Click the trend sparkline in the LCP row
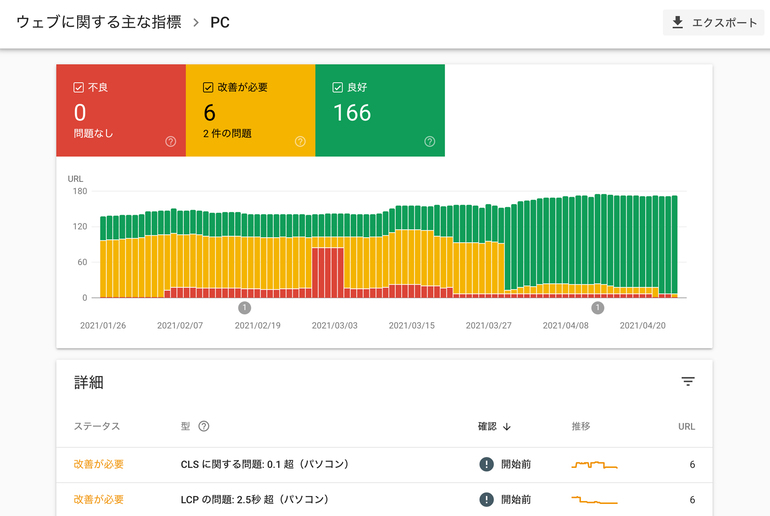The image size is (770, 516). point(594,500)
